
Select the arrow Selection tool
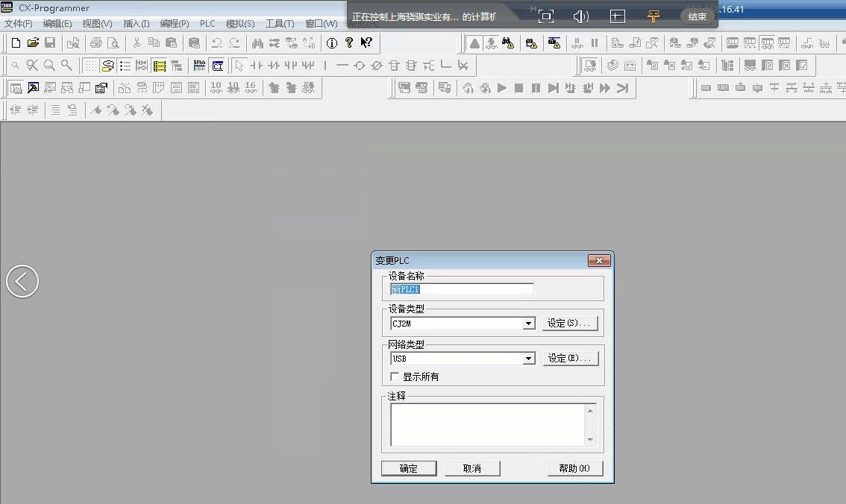(x=237, y=66)
